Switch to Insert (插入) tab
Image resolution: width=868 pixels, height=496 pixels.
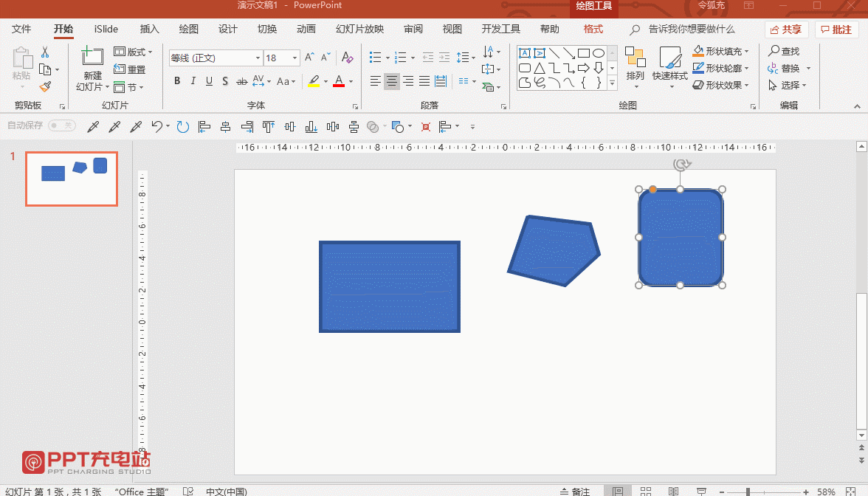click(149, 29)
